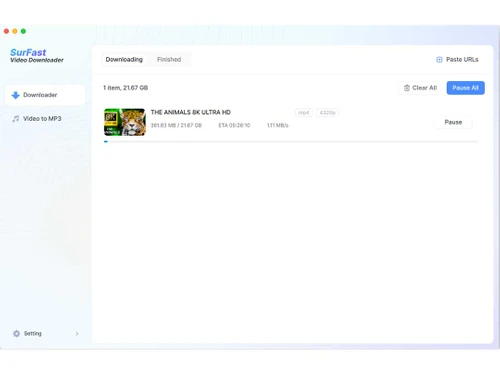Click the blue download arrow icon
Viewport: 500px width, 375px height.
coord(15,95)
